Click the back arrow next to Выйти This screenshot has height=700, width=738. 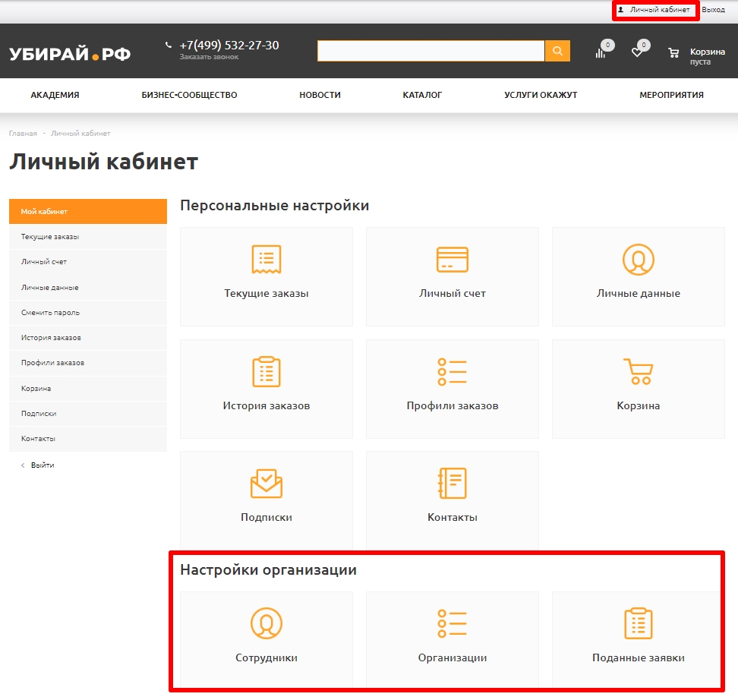pyautogui.click(x=23, y=465)
